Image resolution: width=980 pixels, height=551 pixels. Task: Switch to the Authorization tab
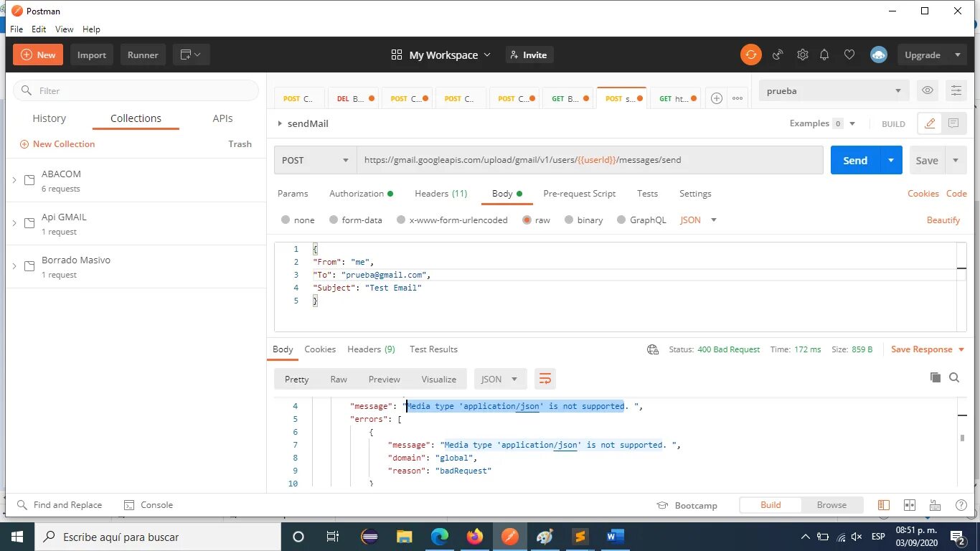pyautogui.click(x=357, y=194)
